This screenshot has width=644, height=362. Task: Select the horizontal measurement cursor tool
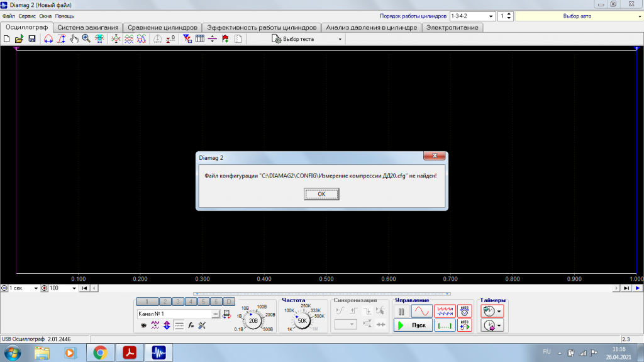coord(48,38)
